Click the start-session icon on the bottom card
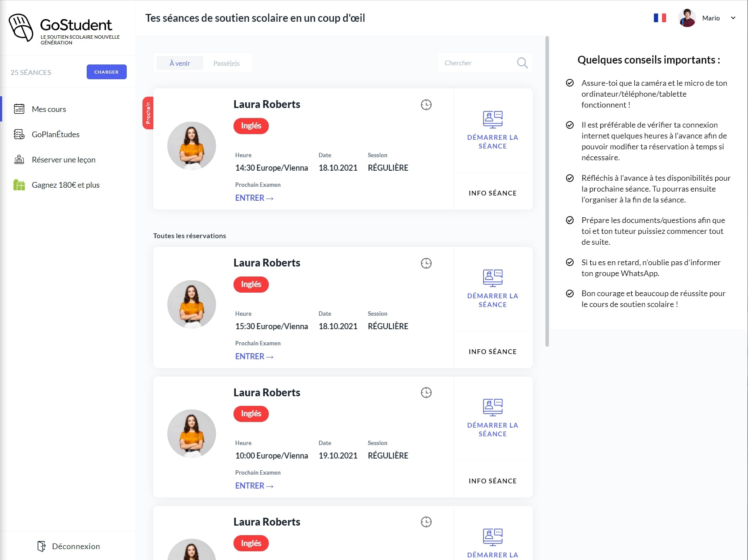 tap(493, 537)
